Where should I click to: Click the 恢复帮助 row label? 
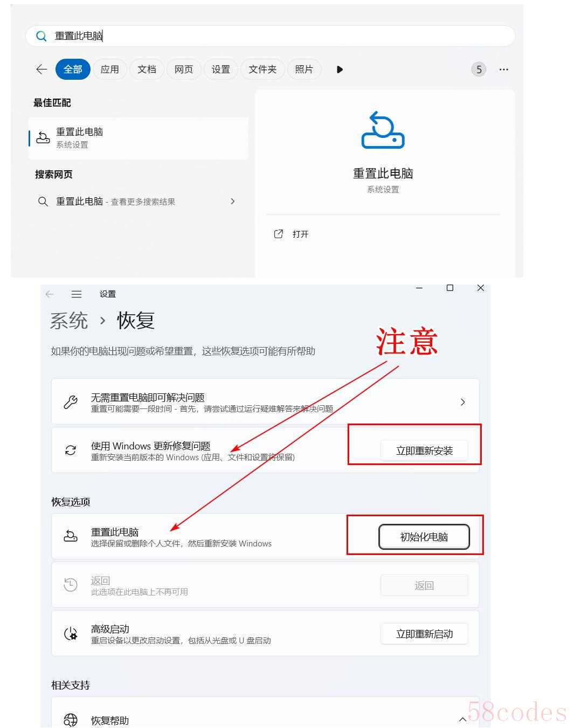[x=110, y=720]
